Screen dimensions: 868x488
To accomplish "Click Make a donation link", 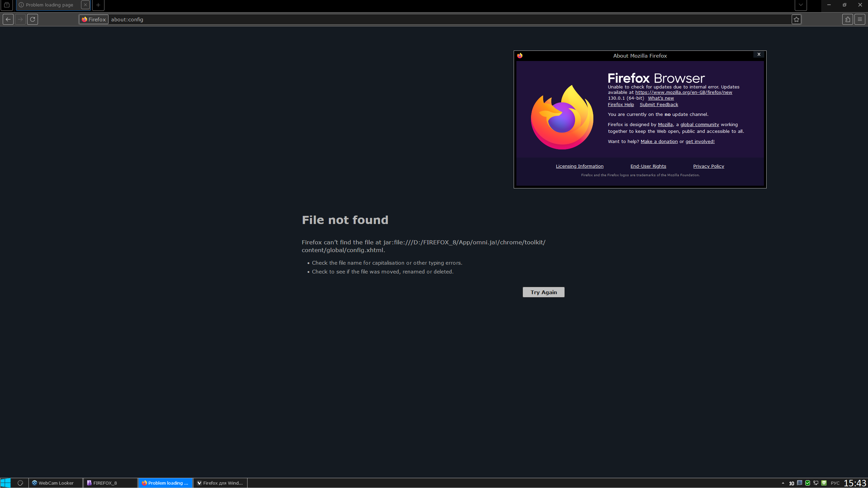I will (x=659, y=141).
